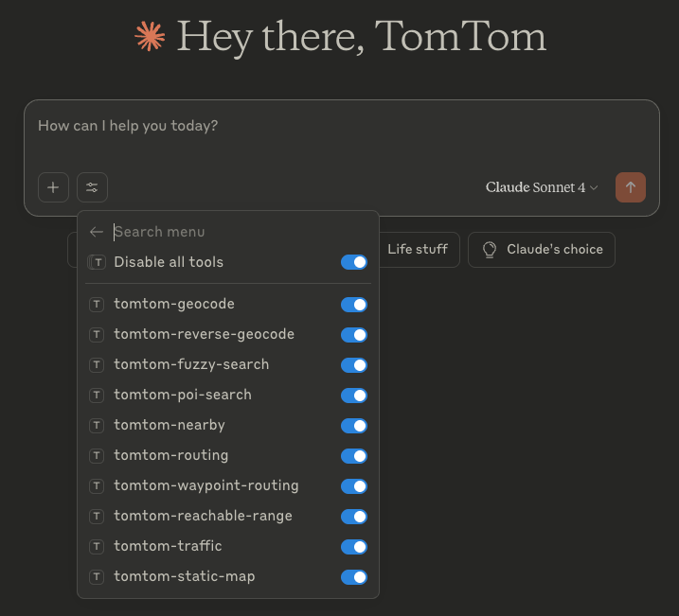Turn off the tomtom-routing switch
Image resolution: width=679 pixels, height=616 pixels.
(x=354, y=456)
